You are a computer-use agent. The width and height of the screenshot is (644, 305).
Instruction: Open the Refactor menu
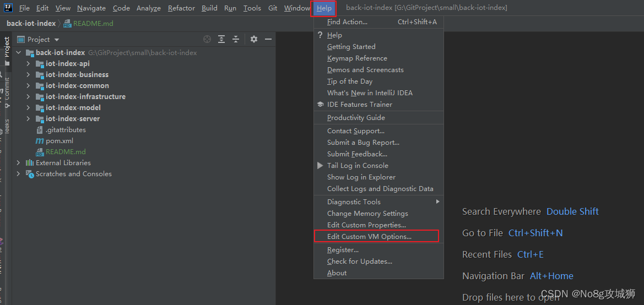(182, 8)
